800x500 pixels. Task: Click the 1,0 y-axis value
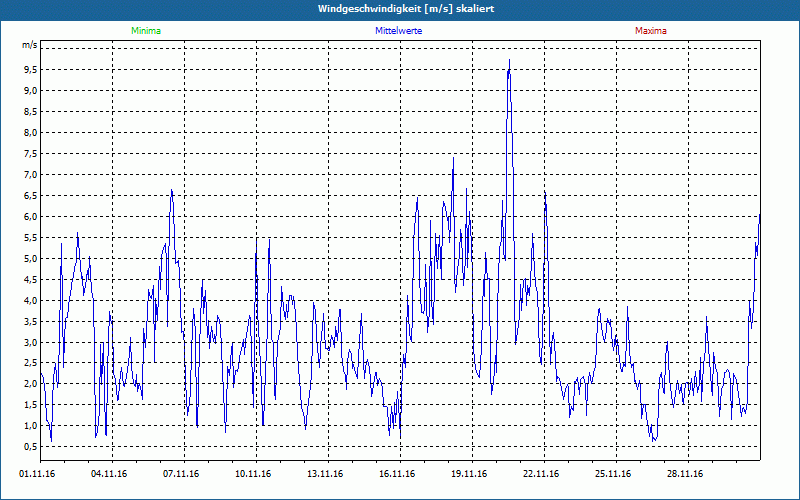pos(31,426)
